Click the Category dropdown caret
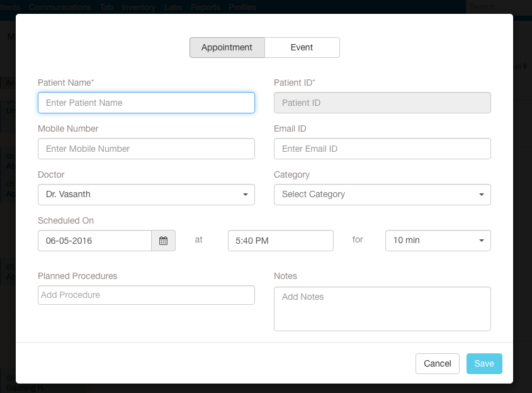 (x=481, y=195)
